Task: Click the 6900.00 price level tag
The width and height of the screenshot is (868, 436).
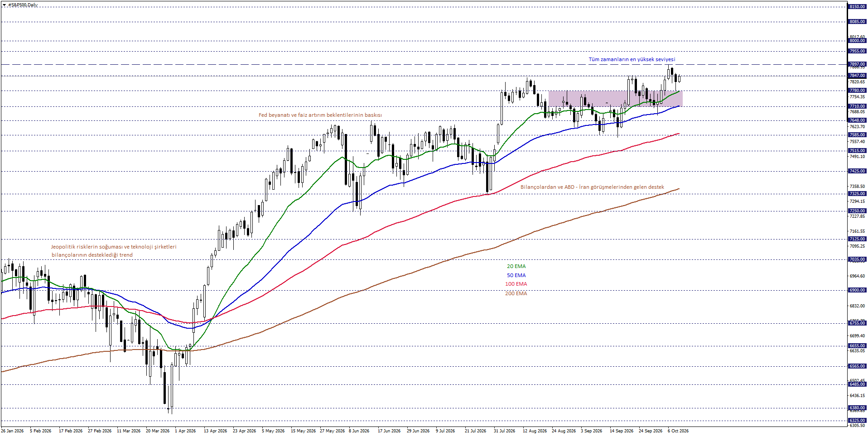Action: [x=857, y=290]
